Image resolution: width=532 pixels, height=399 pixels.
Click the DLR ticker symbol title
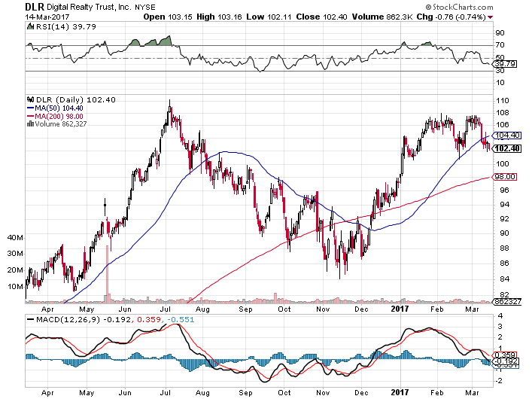[35, 7]
